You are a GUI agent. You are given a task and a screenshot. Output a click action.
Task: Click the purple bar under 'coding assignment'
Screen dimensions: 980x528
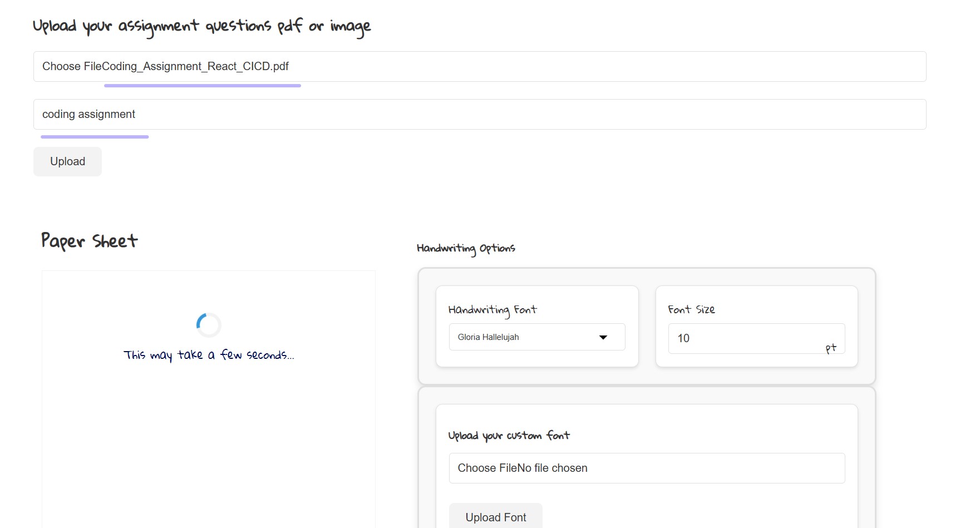coord(95,137)
